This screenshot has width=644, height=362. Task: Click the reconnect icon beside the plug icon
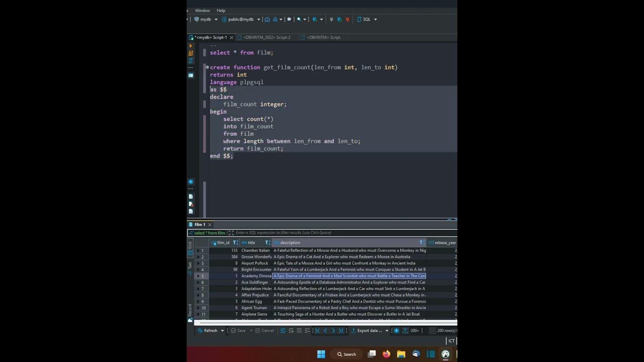339,19
